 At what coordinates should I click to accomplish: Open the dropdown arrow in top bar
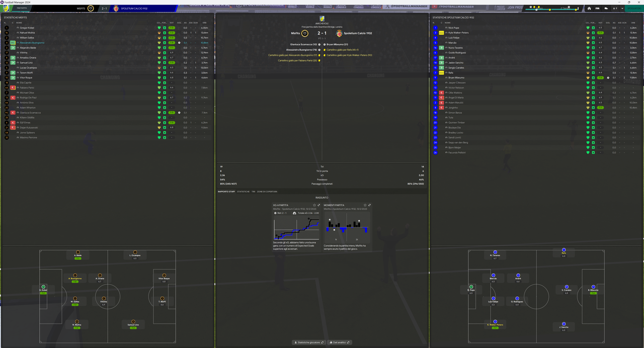[622, 9]
